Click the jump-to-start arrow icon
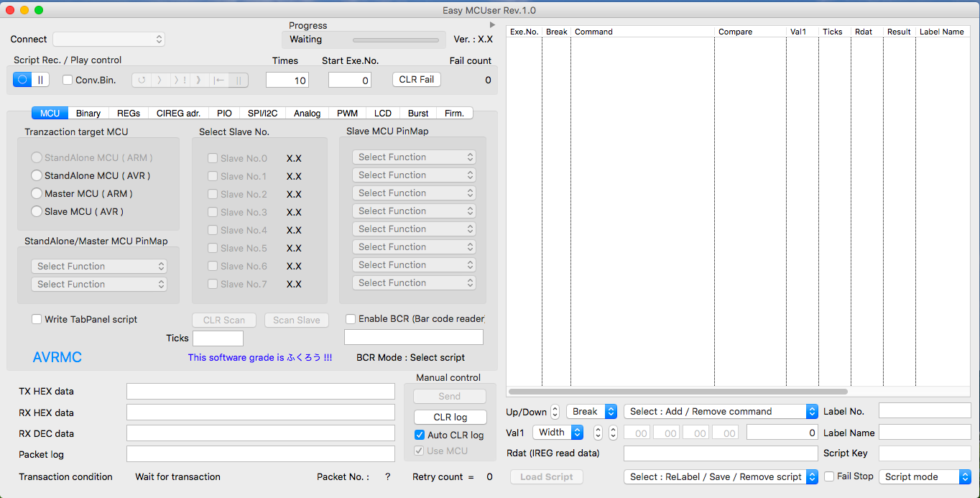The width and height of the screenshot is (980, 498). pos(218,80)
